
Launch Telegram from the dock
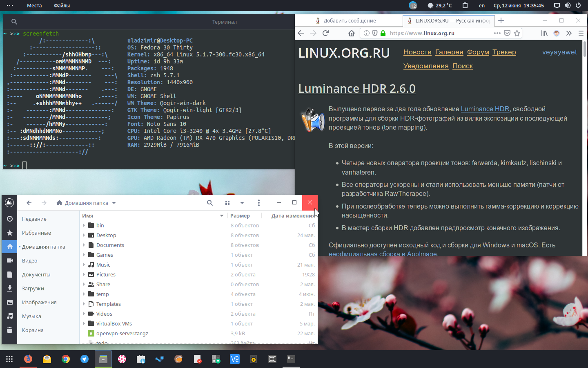85,359
